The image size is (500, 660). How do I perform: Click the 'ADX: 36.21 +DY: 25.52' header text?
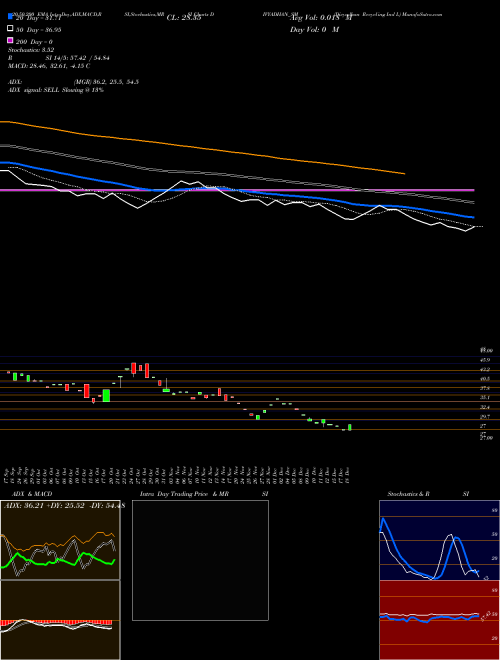tap(46, 506)
